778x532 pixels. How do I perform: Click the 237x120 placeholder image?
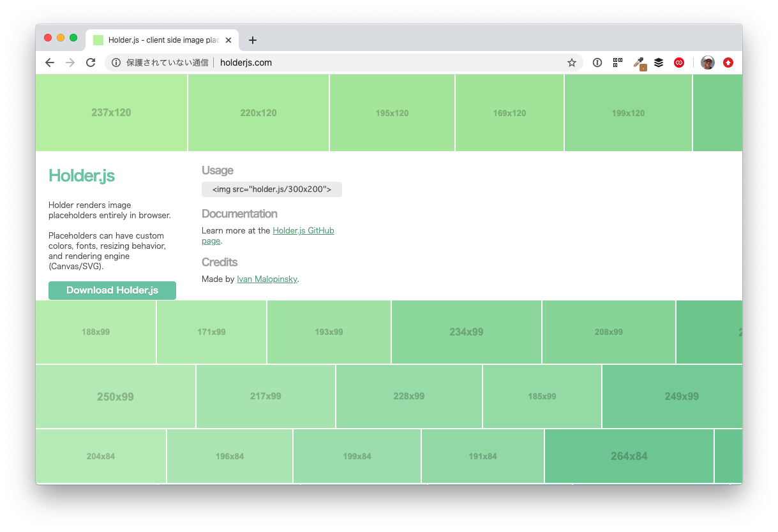pyautogui.click(x=112, y=113)
